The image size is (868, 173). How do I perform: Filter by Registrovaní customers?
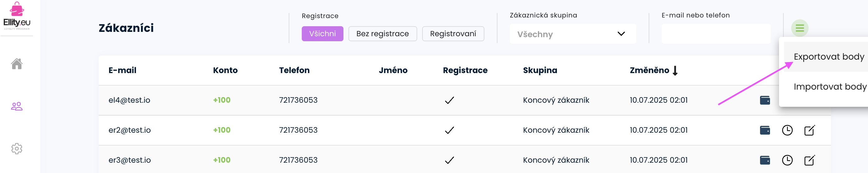[453, 34]
